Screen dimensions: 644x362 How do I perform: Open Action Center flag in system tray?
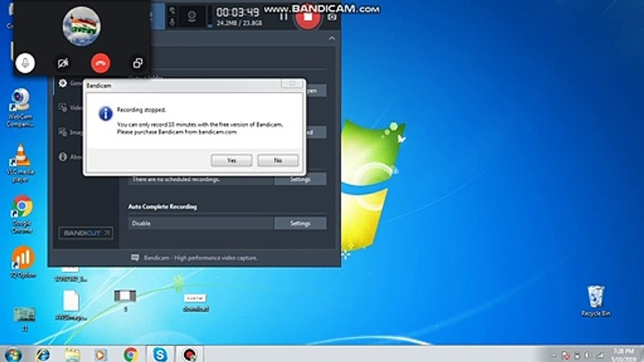565,355
